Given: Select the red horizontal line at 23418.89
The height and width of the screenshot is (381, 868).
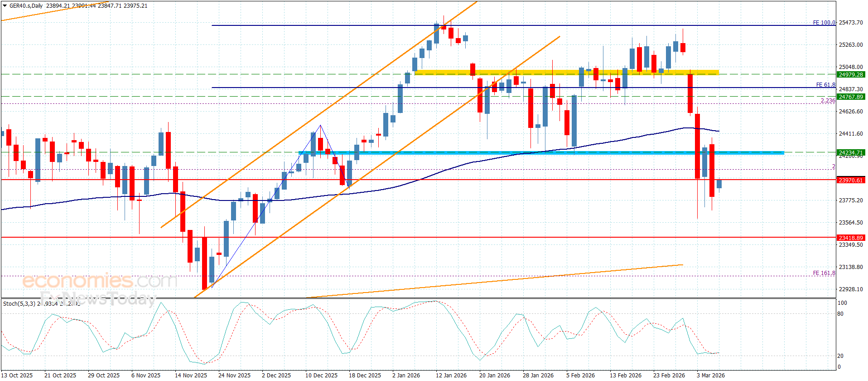Looking at the screenshot, I should (418, 237).
